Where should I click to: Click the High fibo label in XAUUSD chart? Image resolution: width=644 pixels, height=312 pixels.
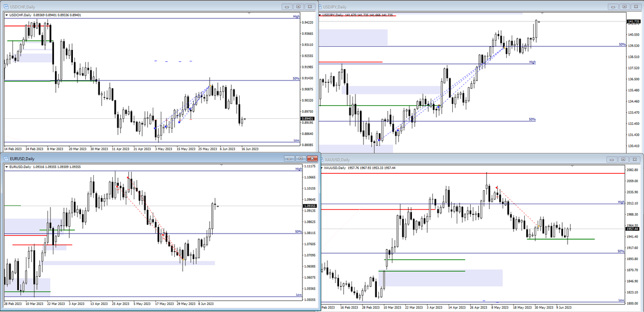[621, 202]
